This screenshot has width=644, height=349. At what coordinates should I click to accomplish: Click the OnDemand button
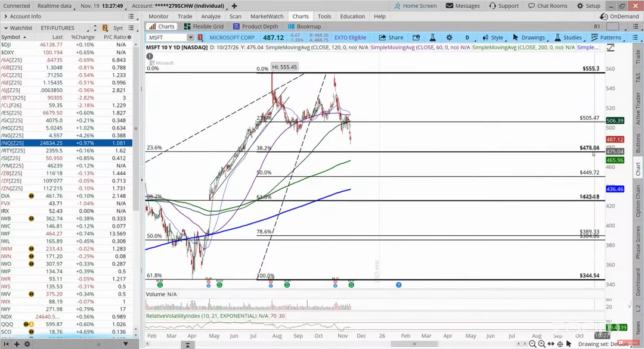click(620, 17)
